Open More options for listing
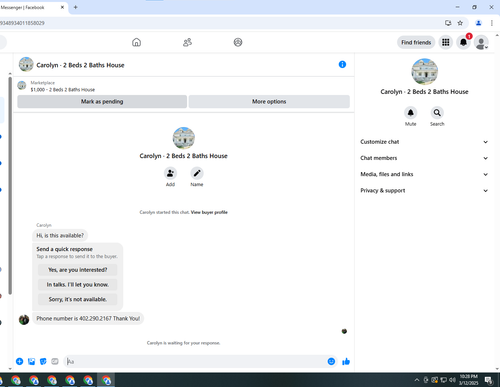This screenshot has width=500, height=387. click(x=269, y=101)
